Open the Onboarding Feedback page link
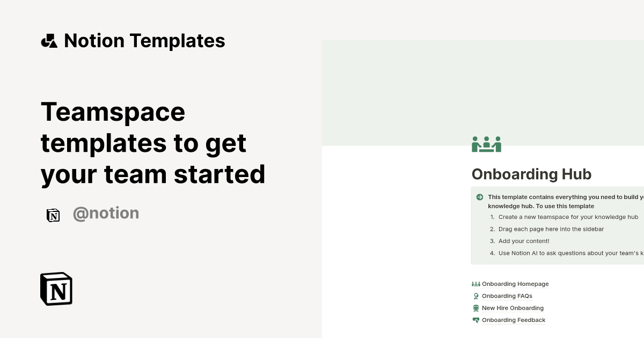This screenshot has height=338, width=644. [x=514, y=320]
